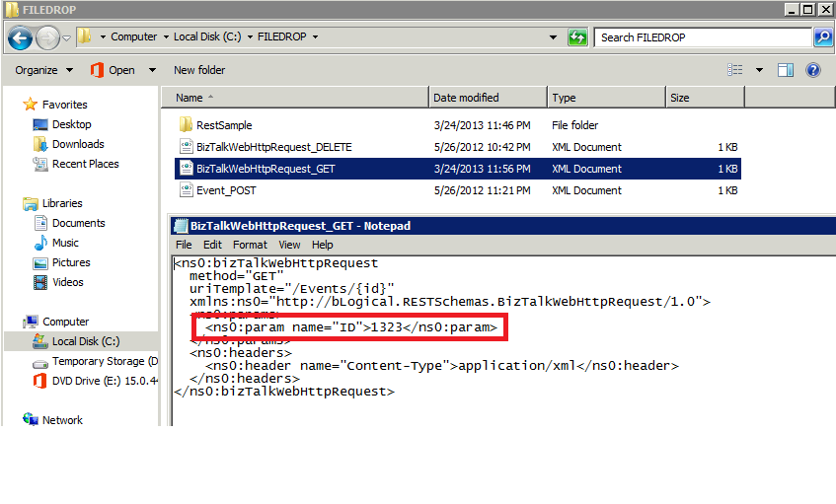
Task: Refresh the FILEDROP folder view
Action: pyautogui.click(x=577, y=37)
